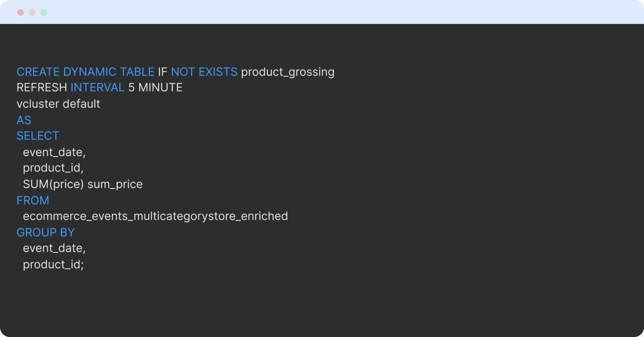Image resolution: width=644 pixels, height=337 pixels.
Task: Click the sum_price alias
Action: [x=115, y=184]
